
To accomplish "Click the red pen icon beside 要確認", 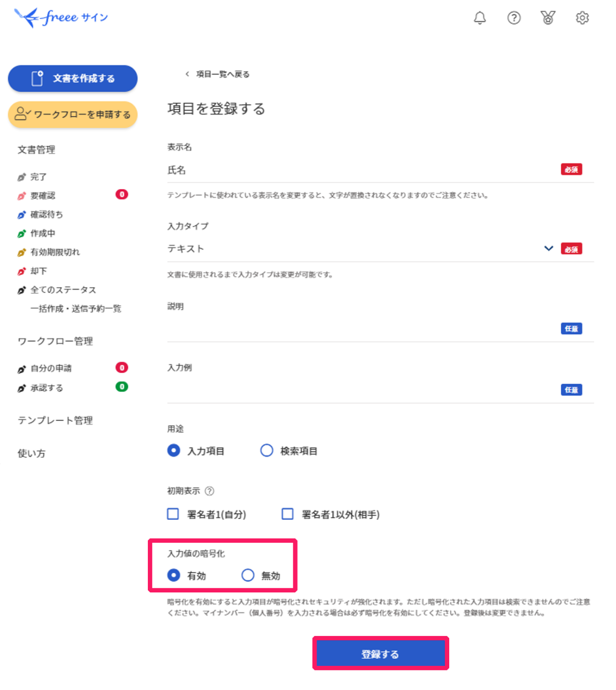I will click(22, 196).
